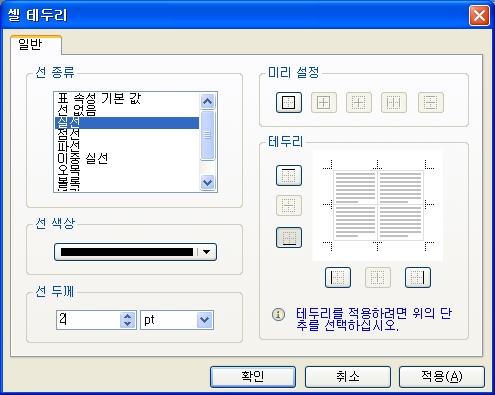Image resolution: width=495 pixels, height=395 pixels.
Task: Select the outer box border preset
Action: [x=289, y=102]
